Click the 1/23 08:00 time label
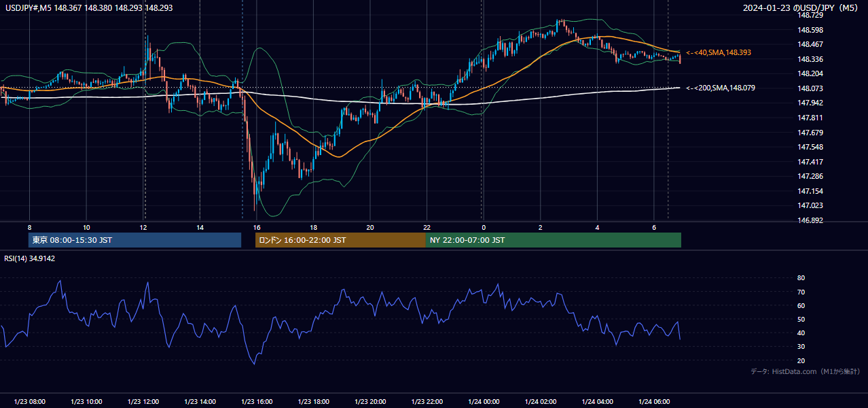The height and width of the screenshot is (408, 868). tap(29, 402)
